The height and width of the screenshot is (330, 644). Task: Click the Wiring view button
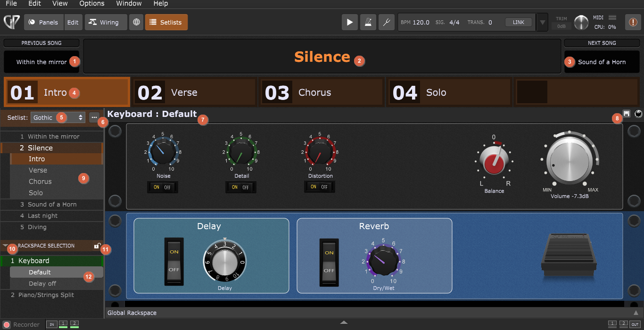tap(106, 22)
